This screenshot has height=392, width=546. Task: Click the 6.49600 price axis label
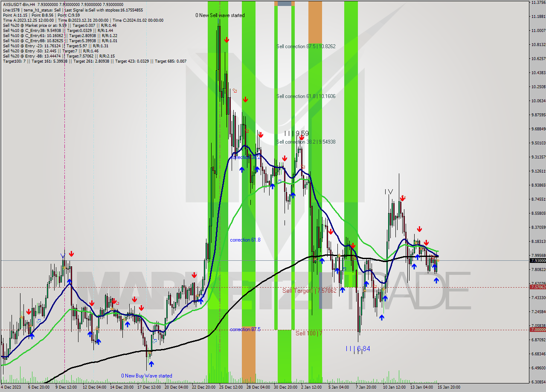click(x=538, y=368)
